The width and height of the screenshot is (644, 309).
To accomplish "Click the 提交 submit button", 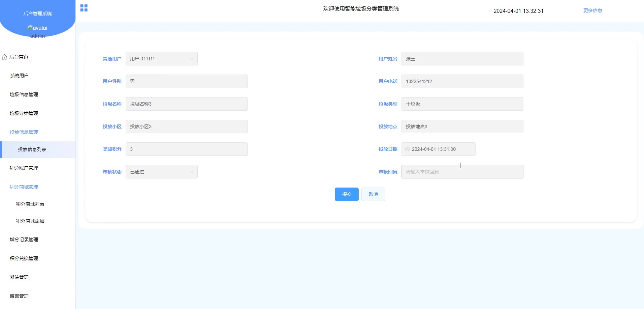I will 347,194.
